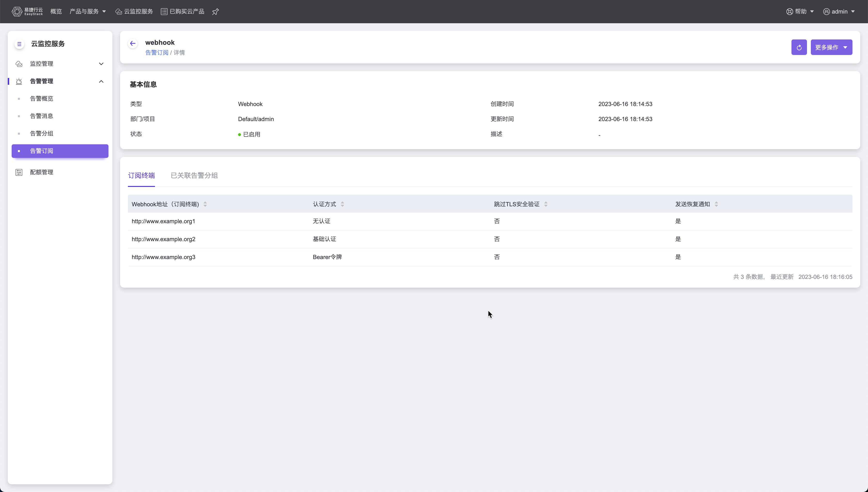Sort by 发送恢复通知 column arrows

pos(716,204)
